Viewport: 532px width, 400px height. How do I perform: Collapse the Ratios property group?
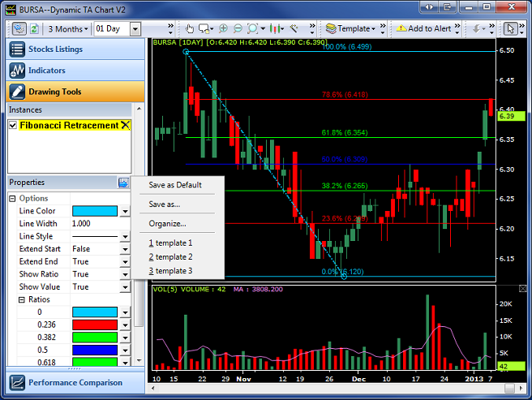click(22, 299)
